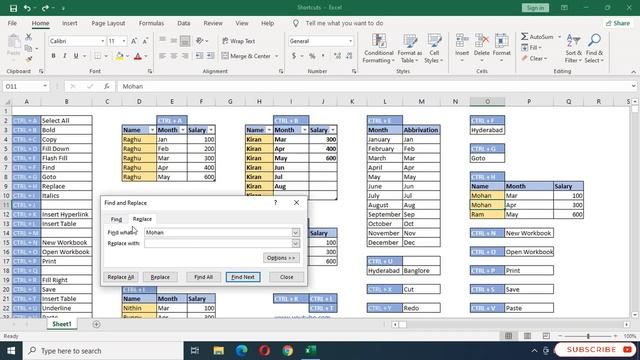Click the Find All button
The image size is (640, 360).
(203, 277)
